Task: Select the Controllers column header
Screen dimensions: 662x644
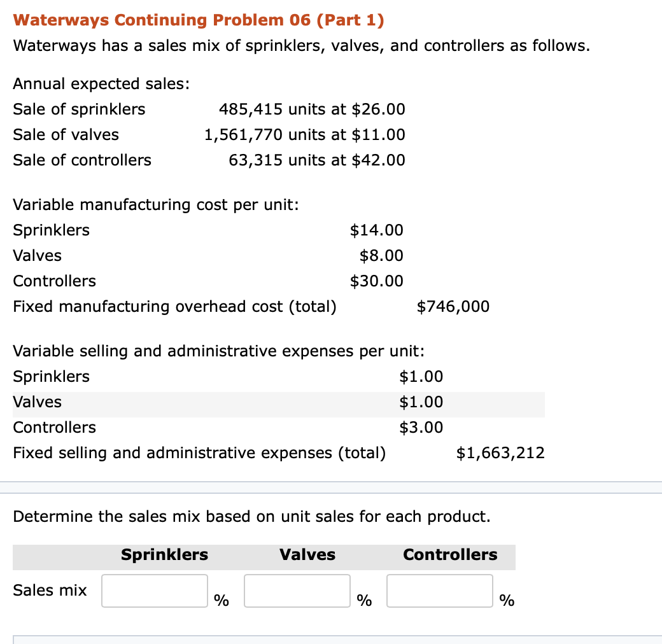Action: pyautogui.click(x=450, y=555)
